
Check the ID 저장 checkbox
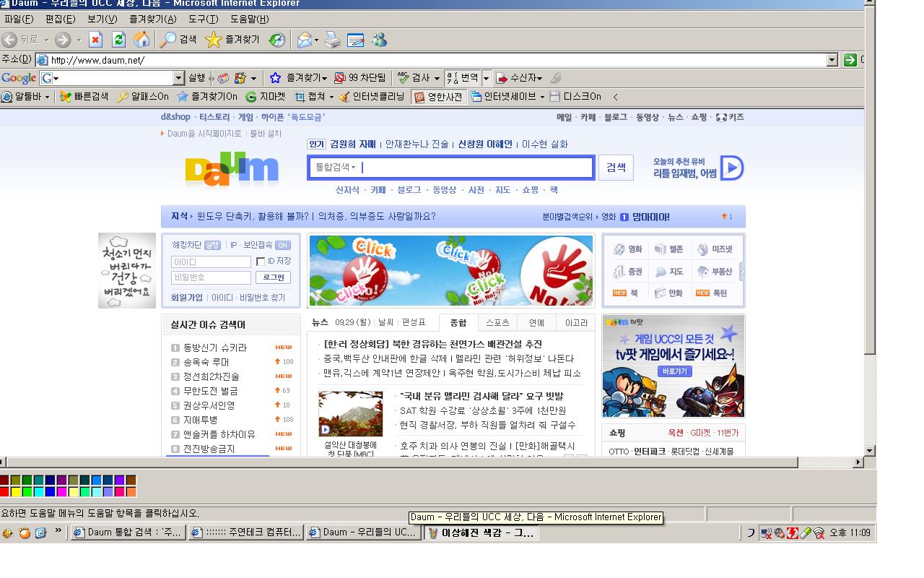point(261,262)
